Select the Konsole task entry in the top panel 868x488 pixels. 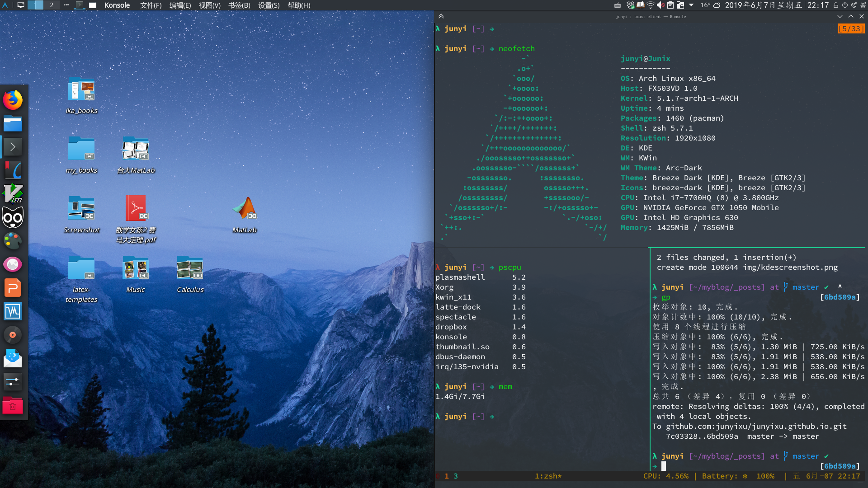(80, 5)
